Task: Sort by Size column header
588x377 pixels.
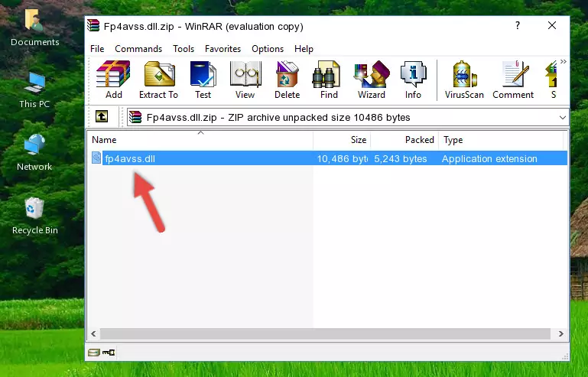Action: 342,140
